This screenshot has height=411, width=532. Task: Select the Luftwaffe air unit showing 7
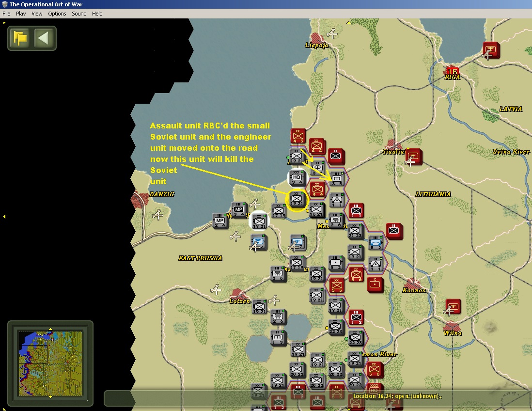coord(297,242)
